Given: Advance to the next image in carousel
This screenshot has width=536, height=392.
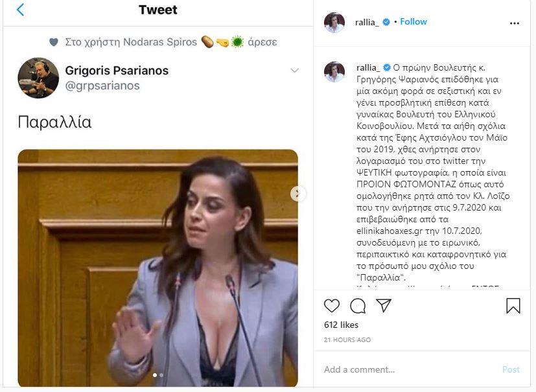Looking at the screenshot, I should [x=297, y=194].
